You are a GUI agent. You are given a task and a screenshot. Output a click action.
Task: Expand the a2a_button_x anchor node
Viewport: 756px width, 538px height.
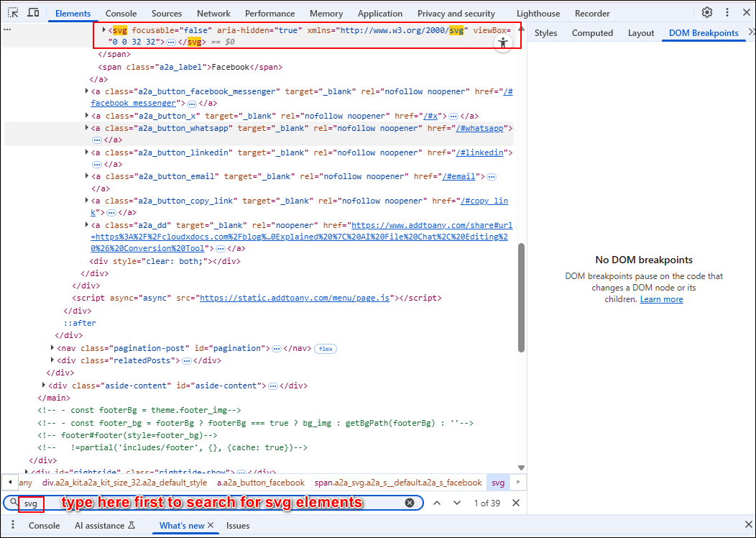click(87, 116)
